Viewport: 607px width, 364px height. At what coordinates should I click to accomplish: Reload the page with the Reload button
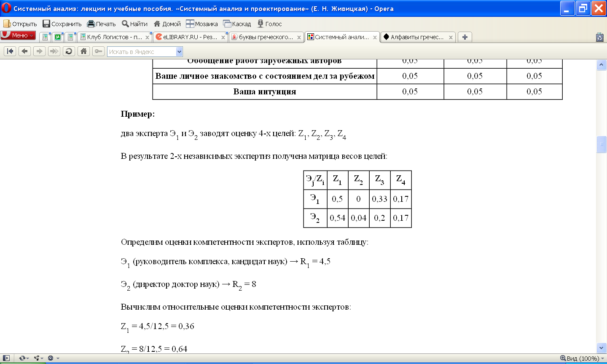coord(69,51)
